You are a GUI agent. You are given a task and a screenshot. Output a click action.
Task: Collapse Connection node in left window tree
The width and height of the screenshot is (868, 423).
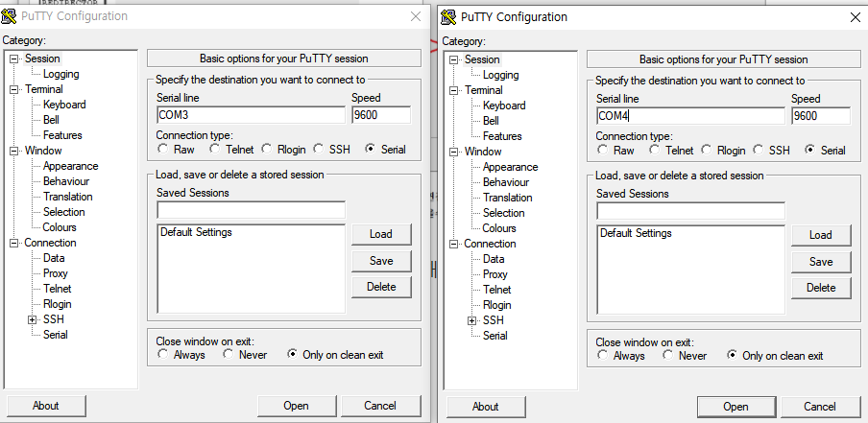click(x=13, y=243)
